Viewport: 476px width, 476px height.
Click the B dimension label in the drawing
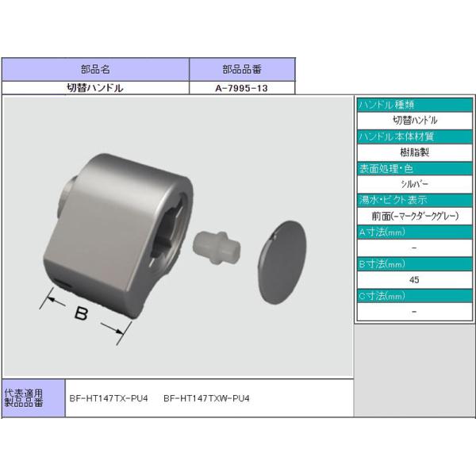pos(79,314)
